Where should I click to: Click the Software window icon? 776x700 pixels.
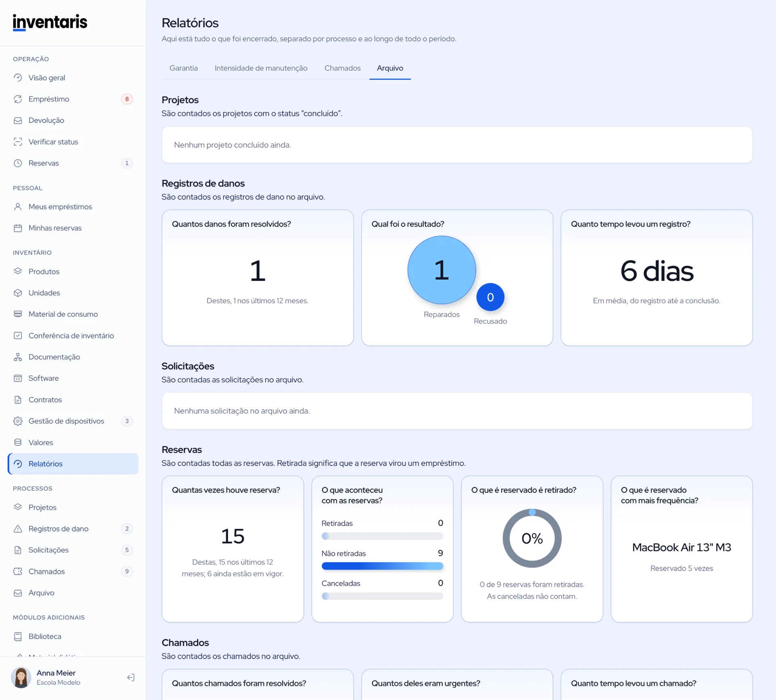18,378
